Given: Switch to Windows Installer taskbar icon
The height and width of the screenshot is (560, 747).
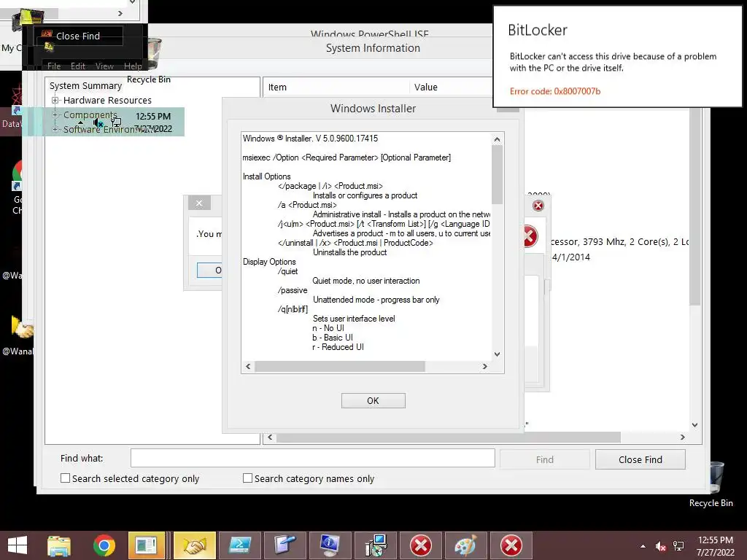Looking at the screenshot, I should (375, 545).
